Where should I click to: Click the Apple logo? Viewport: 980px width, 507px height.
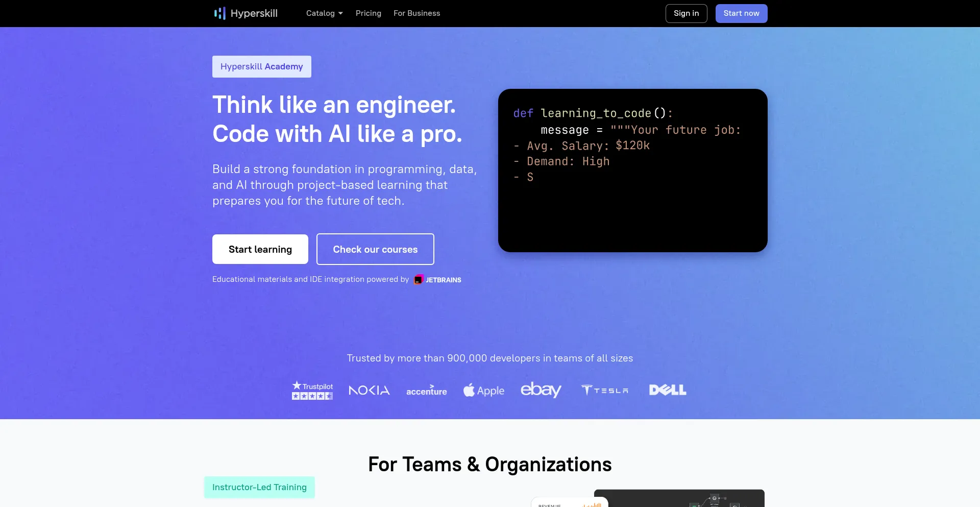pos(483,391)
